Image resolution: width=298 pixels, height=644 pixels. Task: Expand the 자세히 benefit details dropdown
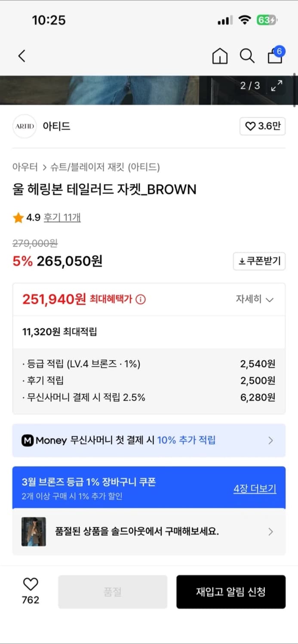click(x=255, y=299)
